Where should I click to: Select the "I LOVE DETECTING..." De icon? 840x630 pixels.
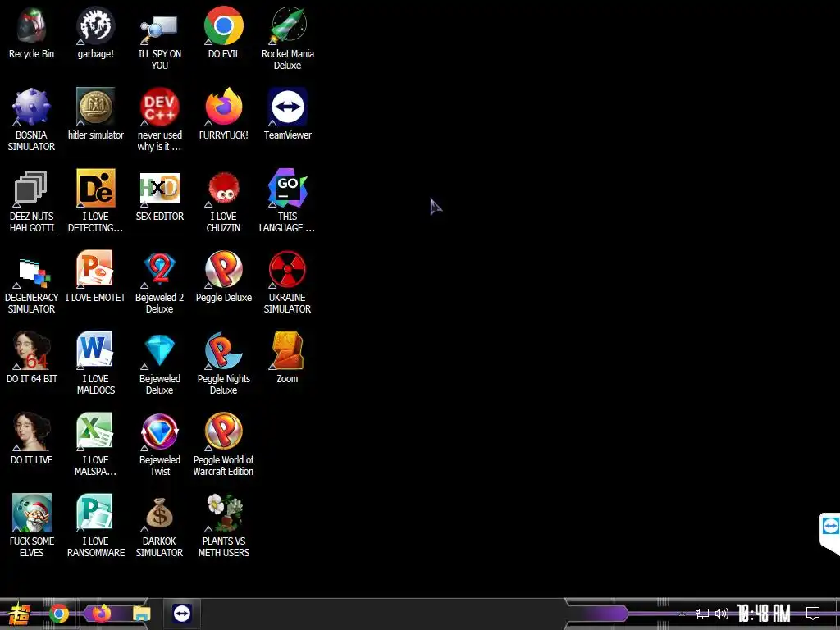coord(95,189)
